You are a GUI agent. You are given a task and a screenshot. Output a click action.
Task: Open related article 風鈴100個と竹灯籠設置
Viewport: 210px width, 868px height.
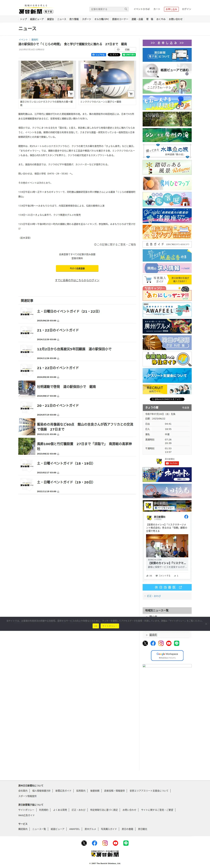pyautogui.click(x=84, y=446)
